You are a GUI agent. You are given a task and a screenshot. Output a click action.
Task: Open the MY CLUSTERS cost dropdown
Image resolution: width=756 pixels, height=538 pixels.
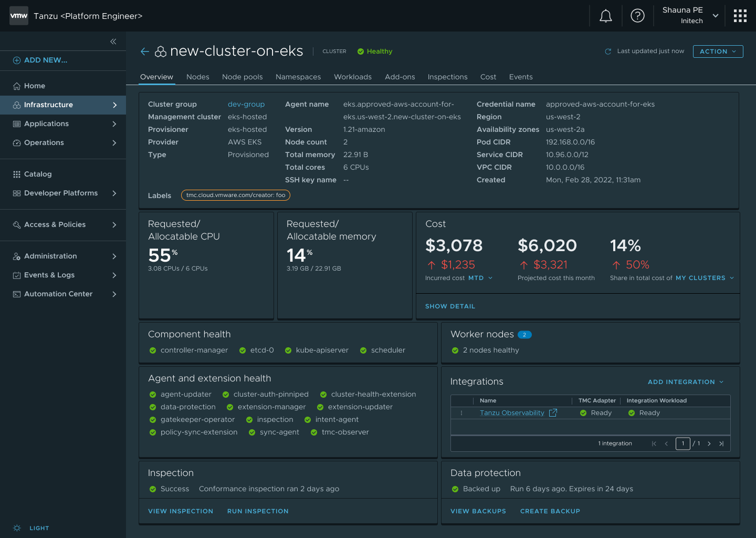click(x=705, y=278)
